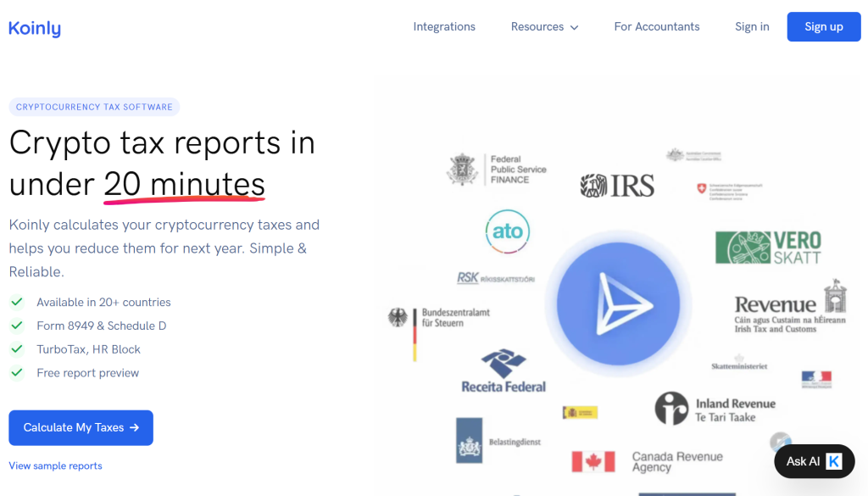Click the Koinly logo in header
868x496 pixels.
tap(35, 28)
